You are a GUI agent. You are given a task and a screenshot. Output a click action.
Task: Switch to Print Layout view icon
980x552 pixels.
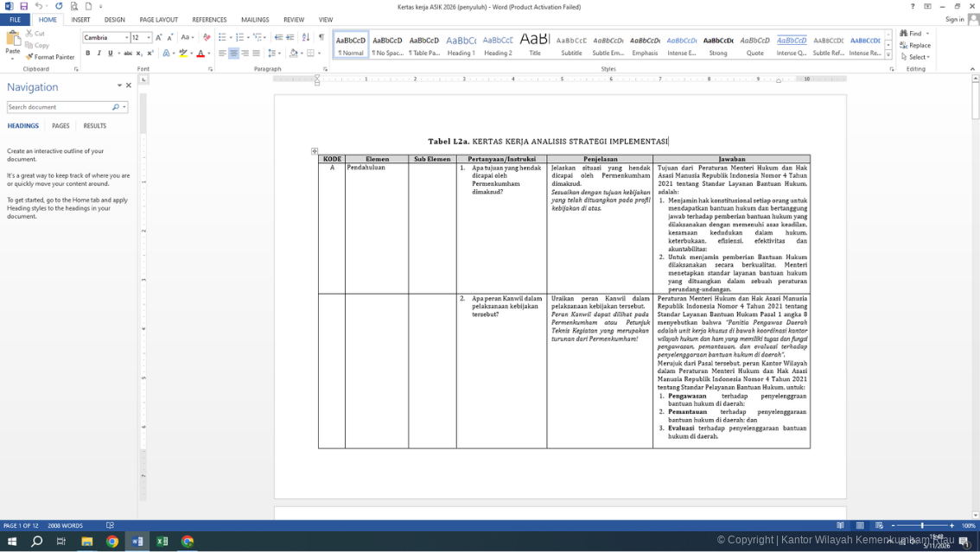[860, 526]
